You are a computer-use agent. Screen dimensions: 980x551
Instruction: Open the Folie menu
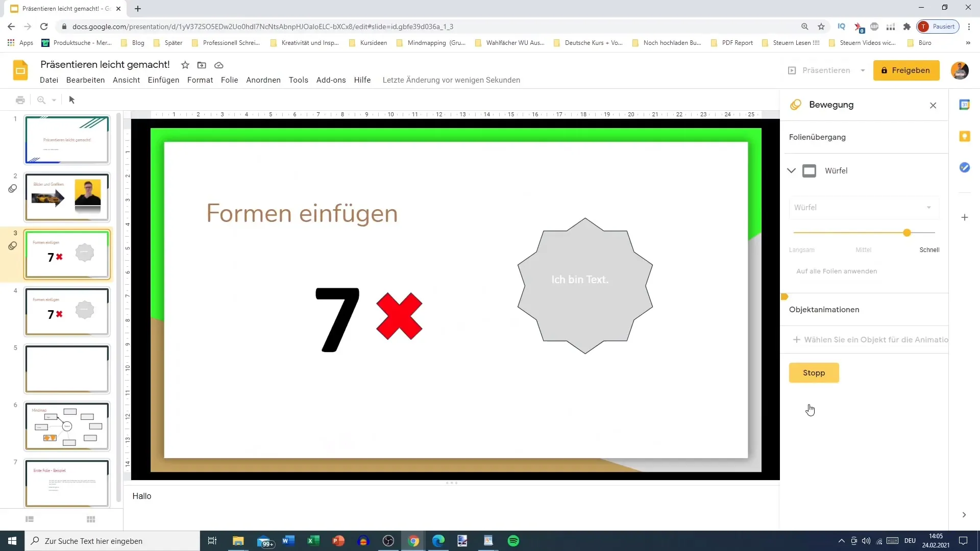(230, 80)
